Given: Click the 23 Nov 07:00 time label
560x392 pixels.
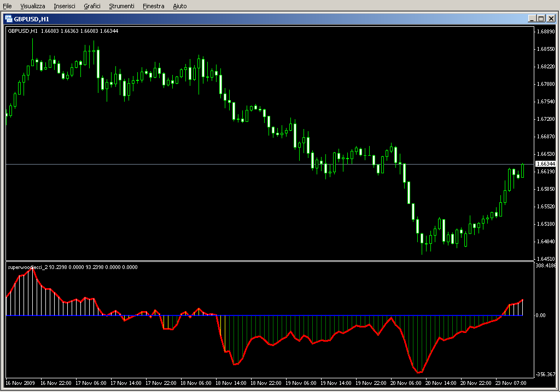Looking at the screenshot, I should 511,383.
